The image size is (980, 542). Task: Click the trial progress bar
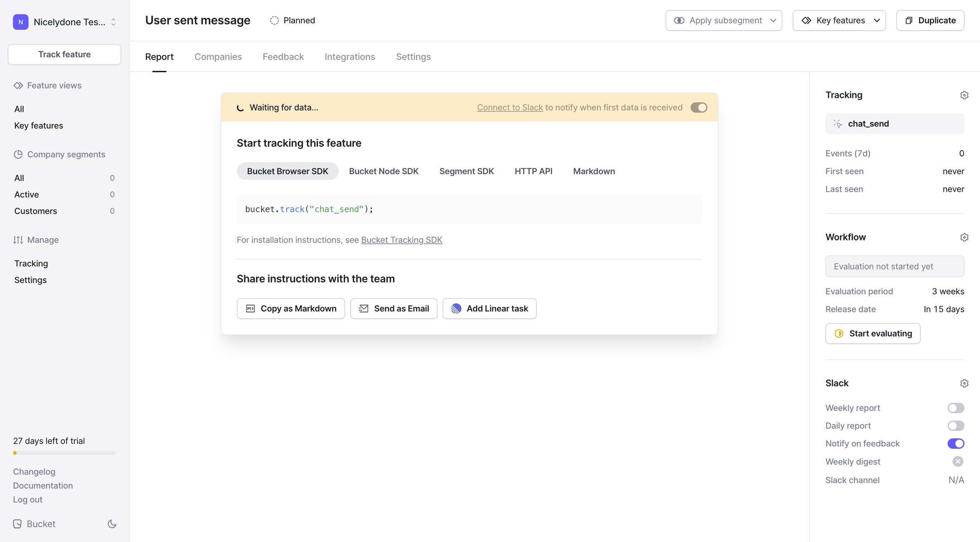point(65,453)
